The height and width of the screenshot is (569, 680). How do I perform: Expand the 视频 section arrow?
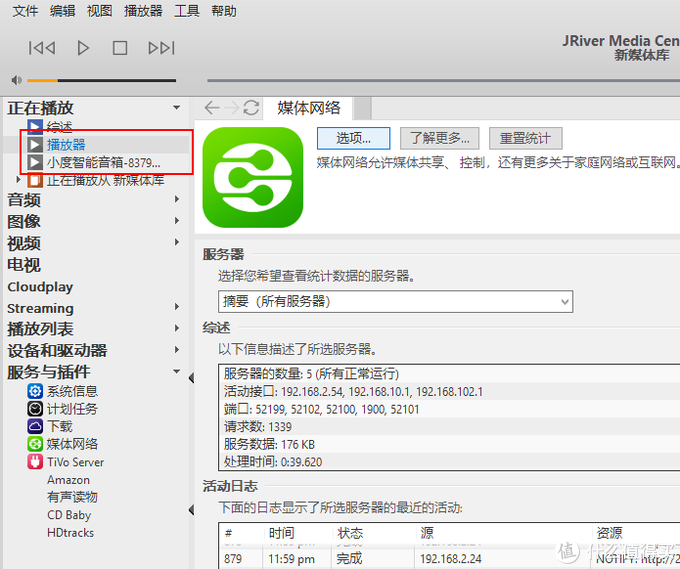click(177, 242)
